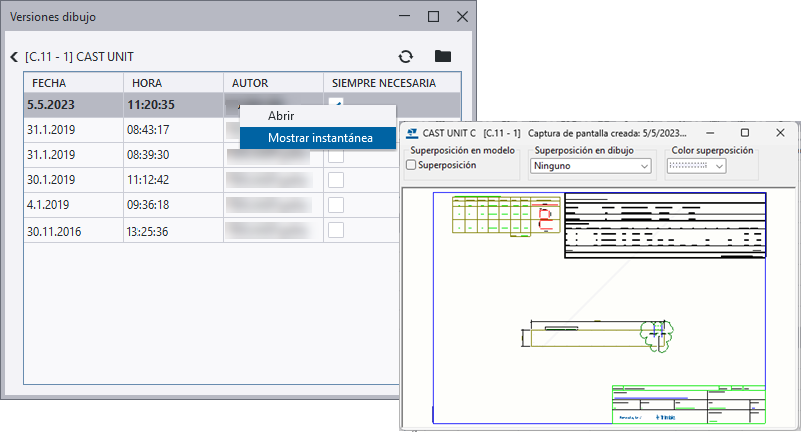
Task: Close the snapshot viewer window
Action: [780, 132]
